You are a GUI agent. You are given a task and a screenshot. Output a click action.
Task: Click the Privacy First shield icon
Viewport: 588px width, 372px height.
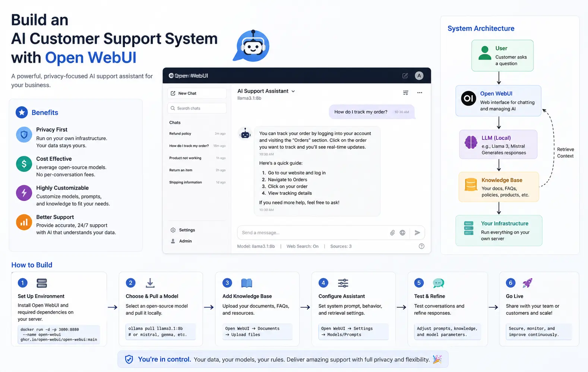[24, 134]
